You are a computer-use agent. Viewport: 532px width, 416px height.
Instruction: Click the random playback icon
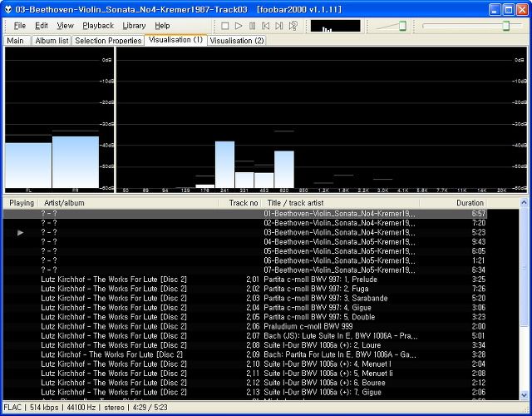(293, 26)
